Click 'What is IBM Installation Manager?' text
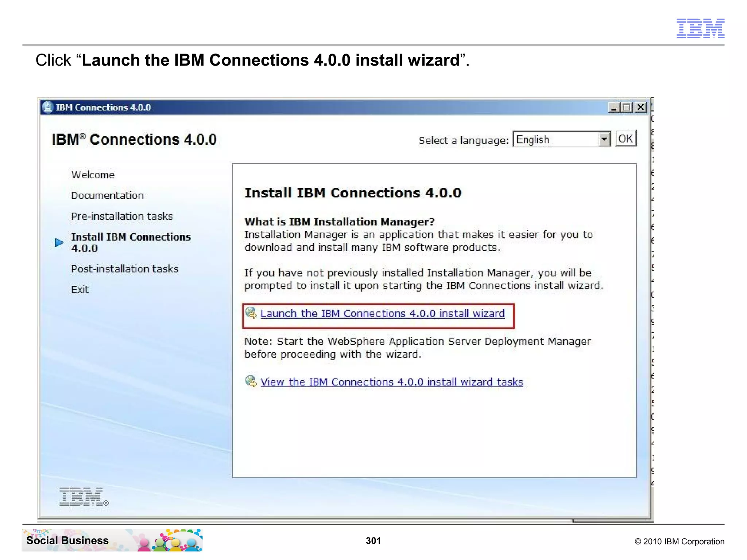The image size is (747, 560). point(340,222)
